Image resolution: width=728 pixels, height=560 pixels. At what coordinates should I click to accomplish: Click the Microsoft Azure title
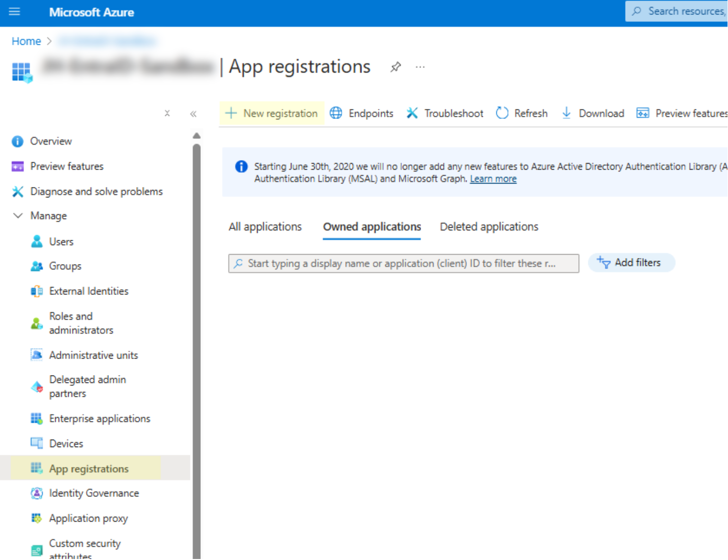(x=91, y=12)
